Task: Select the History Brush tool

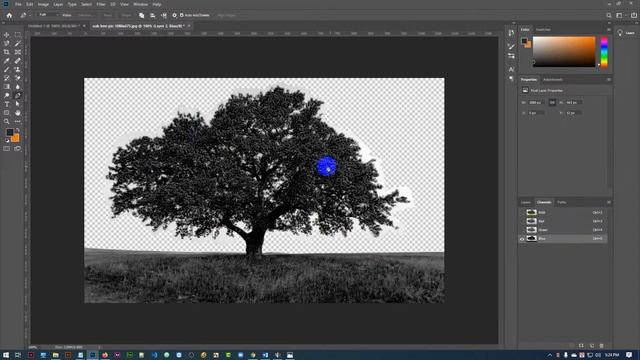Action: pos(7,78)
